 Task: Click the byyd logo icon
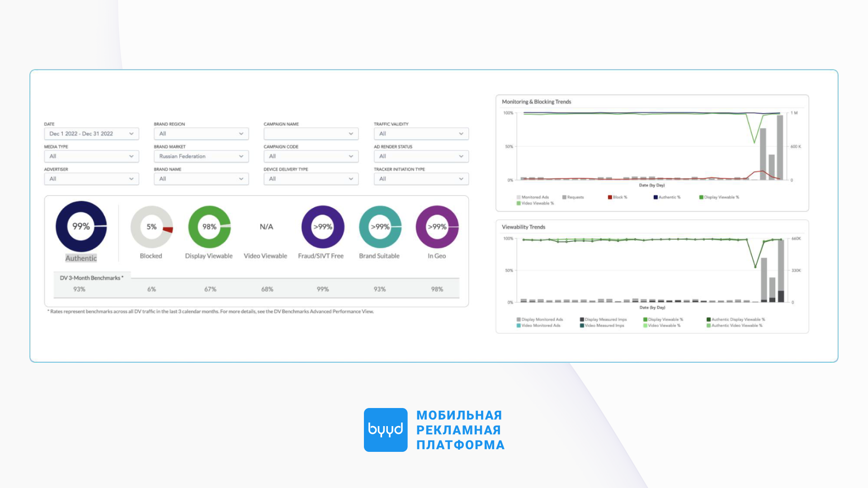385,430
